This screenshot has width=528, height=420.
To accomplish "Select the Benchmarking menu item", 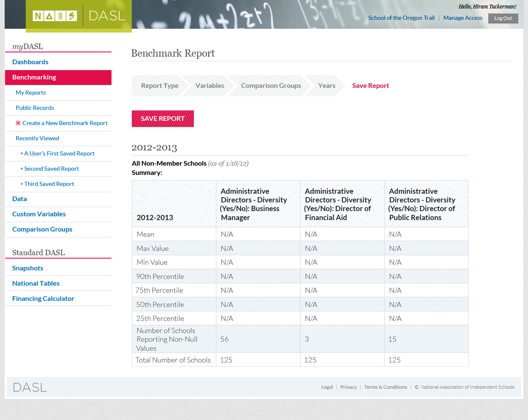I will point(58,77).
